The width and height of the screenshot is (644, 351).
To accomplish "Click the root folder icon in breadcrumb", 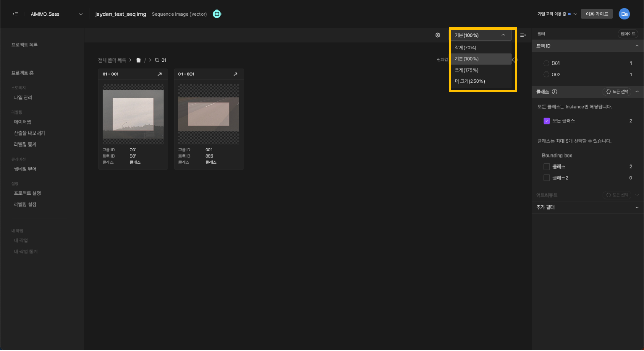I will coord(138,60).
